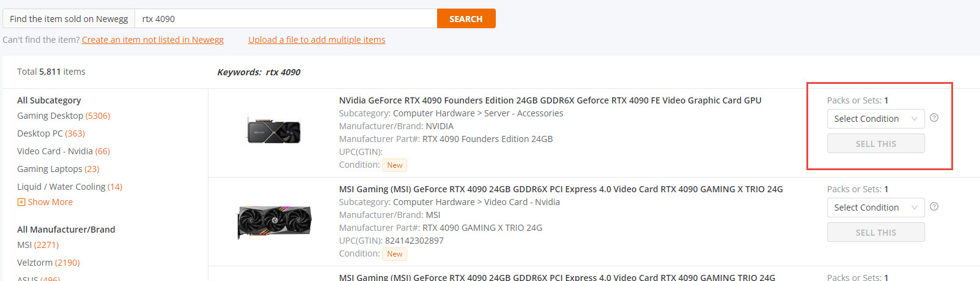Click the MSI GAMING X TRIO product thumbnail

[x=274, y=222]
